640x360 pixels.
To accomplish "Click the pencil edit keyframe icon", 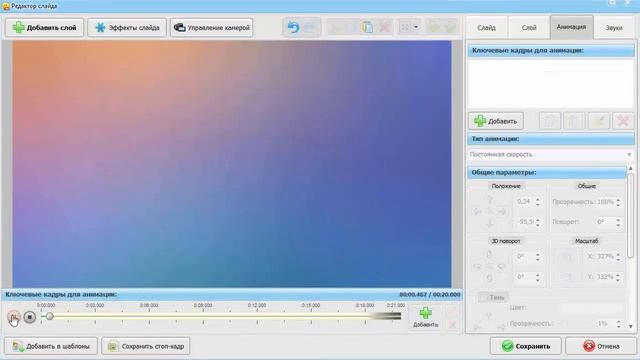I will point(599,121).
